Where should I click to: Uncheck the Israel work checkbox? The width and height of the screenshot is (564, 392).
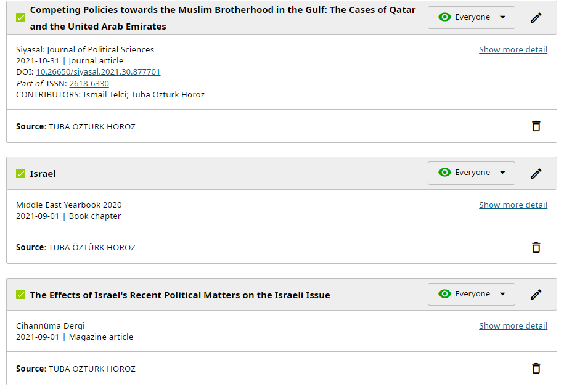[21, 174]
